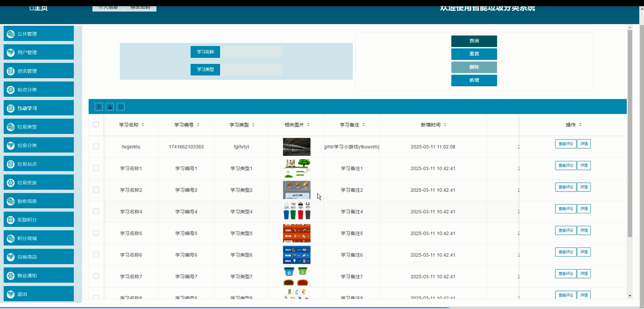Click the 物业通知 gear icon in sidebar
The width and height of the screenshot is (644, 309).
tap(10, 275)
